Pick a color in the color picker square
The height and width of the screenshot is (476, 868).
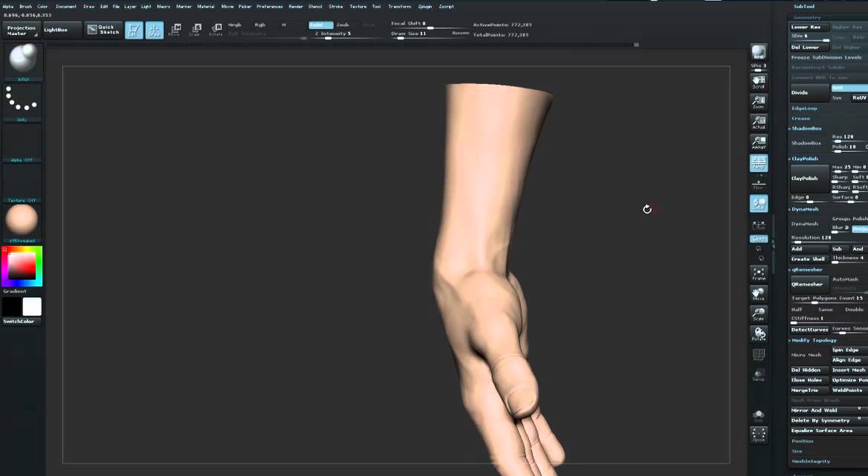point(22,266)
